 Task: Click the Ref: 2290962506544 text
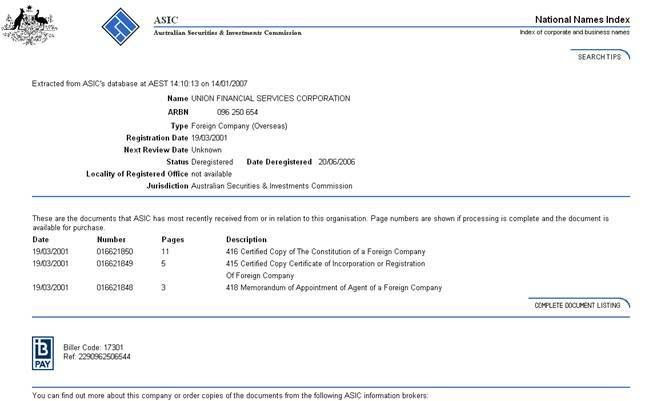click(97, 356)
